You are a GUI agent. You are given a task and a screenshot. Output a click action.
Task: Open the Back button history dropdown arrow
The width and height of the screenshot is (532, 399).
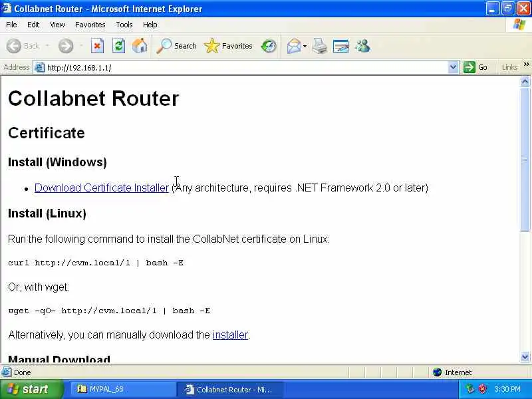point(47,46)
